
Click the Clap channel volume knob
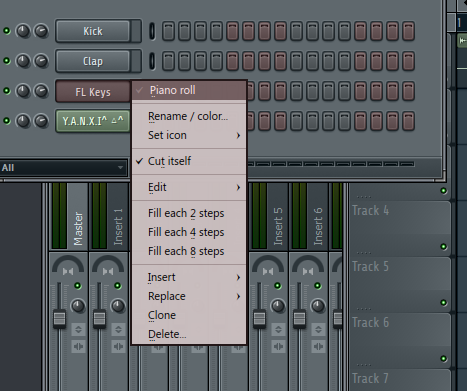(41, 61)
